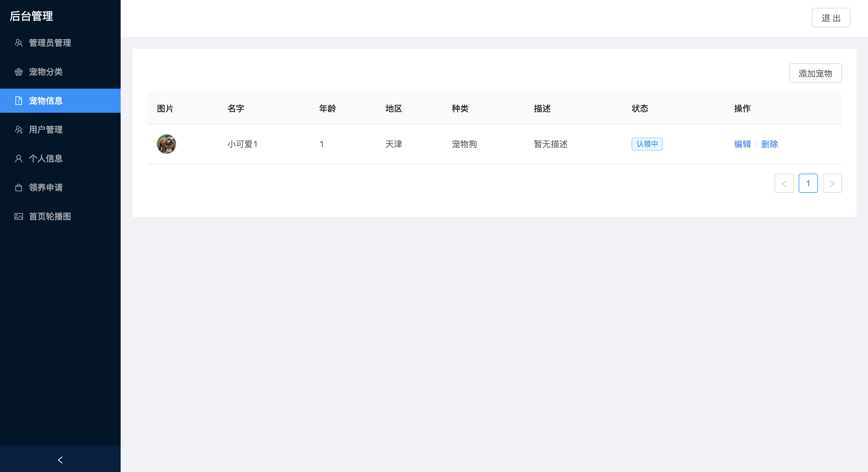The height and width of the screenshot is (472, 868).
Task: Go to next page arrow
Action: coord(832,184)
